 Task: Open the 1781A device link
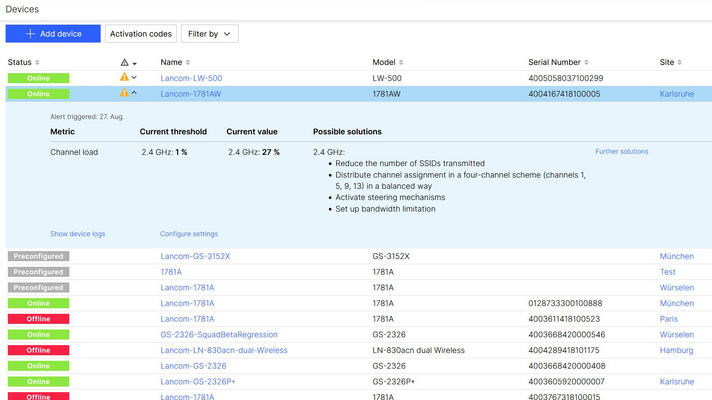point(171,272)
